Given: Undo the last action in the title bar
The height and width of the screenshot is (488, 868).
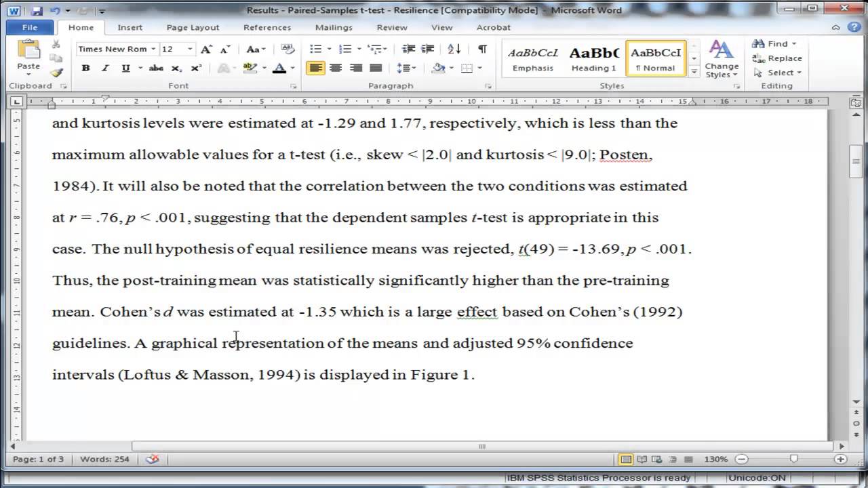Looking at the screenshot, I should pos(56,10).
